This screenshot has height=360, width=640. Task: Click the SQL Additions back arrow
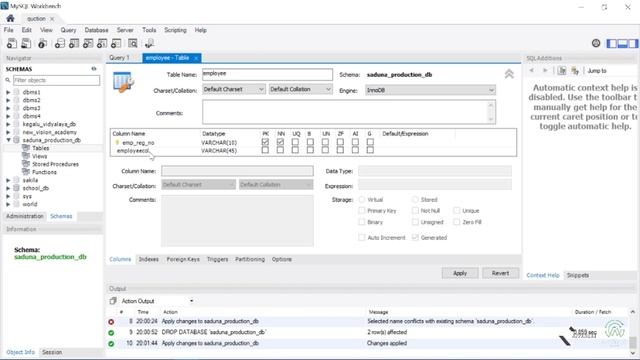531,71
